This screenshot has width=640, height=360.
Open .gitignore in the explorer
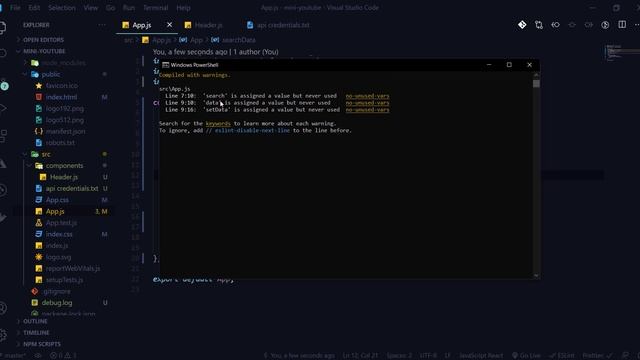(x=56, y=291)
